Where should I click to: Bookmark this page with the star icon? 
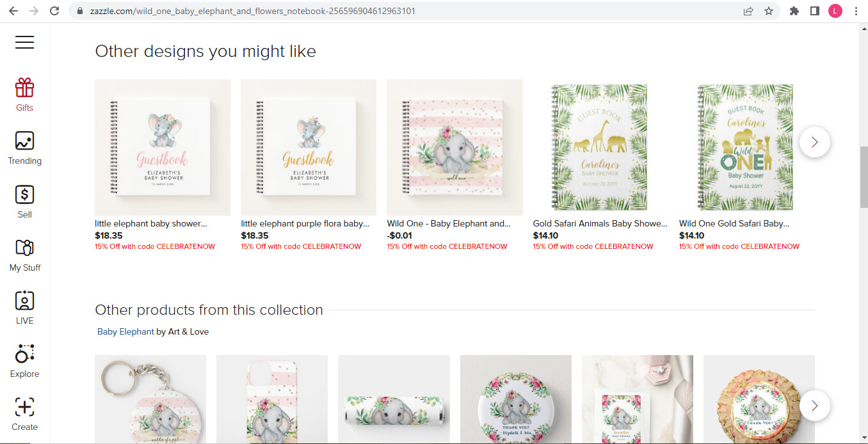tap(769, 11)
